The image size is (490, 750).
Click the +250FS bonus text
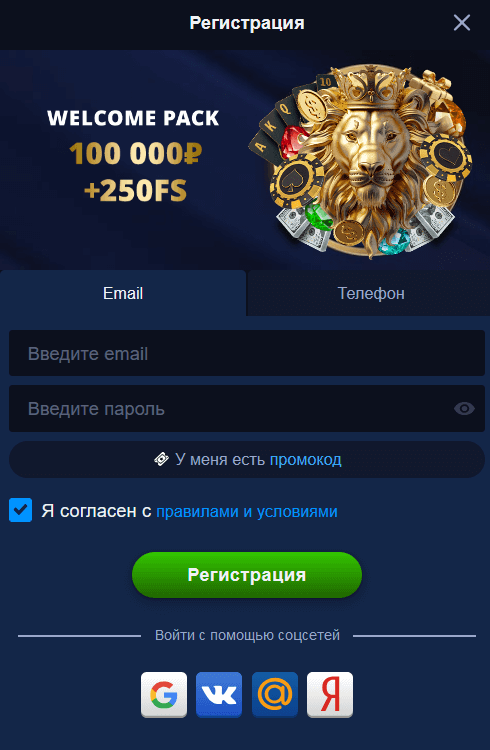pyautogui.click(x=135, y=190)
